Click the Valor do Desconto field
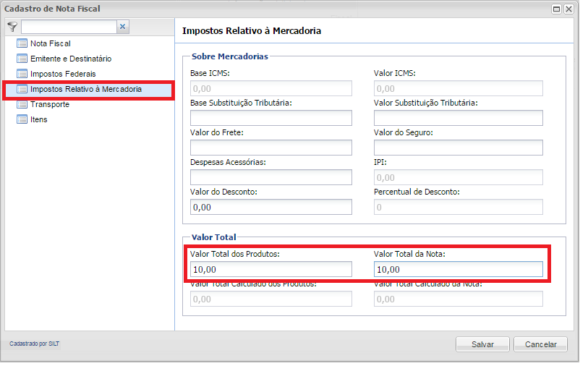This screenshot has width=588, height=366. click(x=270, y=207)
